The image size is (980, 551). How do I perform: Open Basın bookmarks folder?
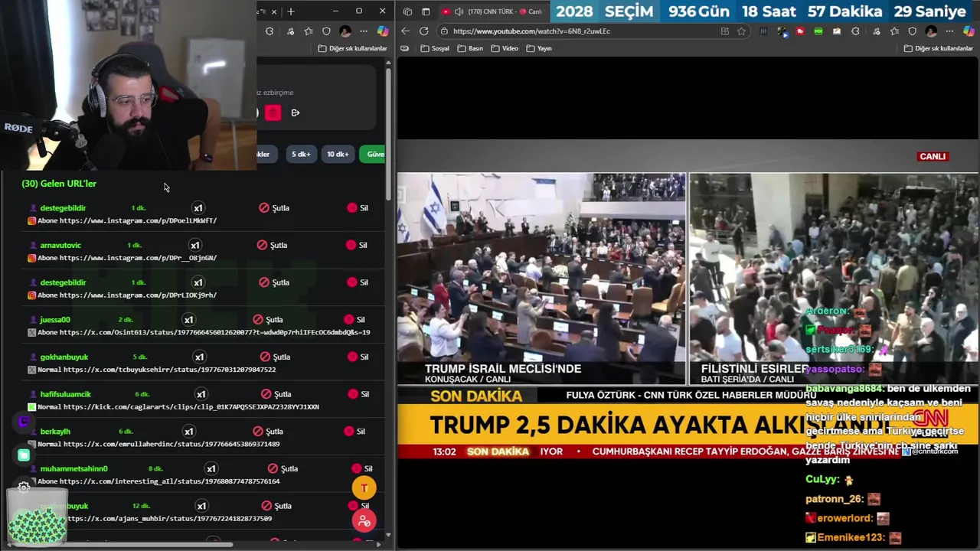(x=471, y=48)
